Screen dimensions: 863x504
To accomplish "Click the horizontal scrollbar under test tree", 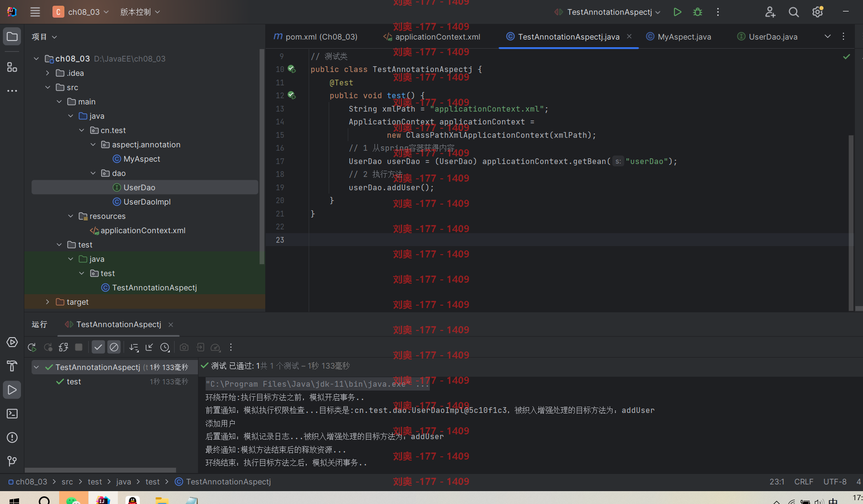I will (x=100, y=470).
